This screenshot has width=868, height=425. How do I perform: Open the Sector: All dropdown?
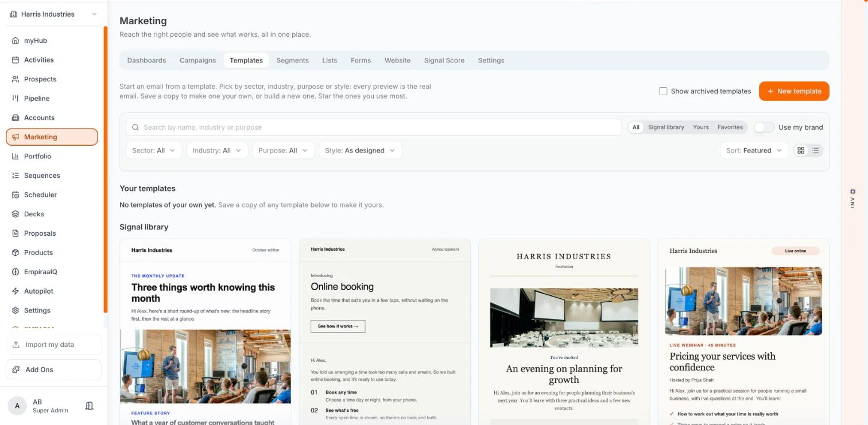point(154,150)
